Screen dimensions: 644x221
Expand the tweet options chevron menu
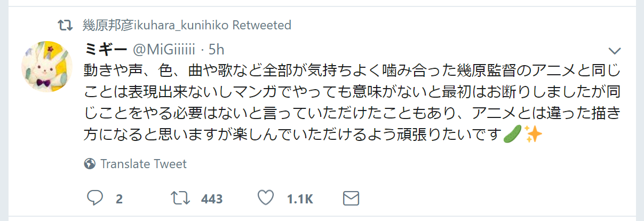point(615,51)
